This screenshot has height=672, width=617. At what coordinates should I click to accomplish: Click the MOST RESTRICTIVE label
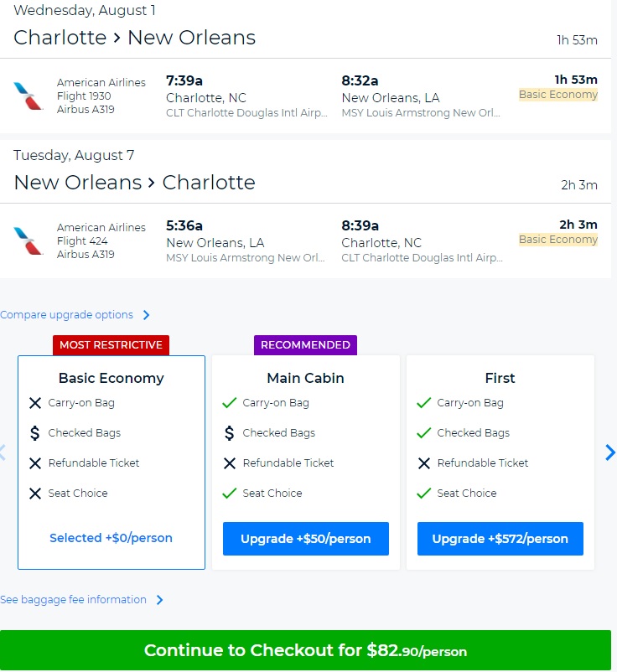coord(111,344)
